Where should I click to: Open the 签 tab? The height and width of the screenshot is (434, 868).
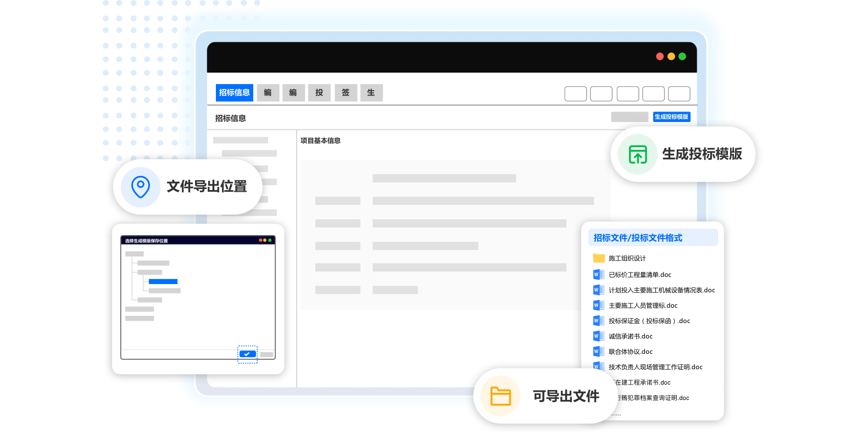[x=346, y=93]
